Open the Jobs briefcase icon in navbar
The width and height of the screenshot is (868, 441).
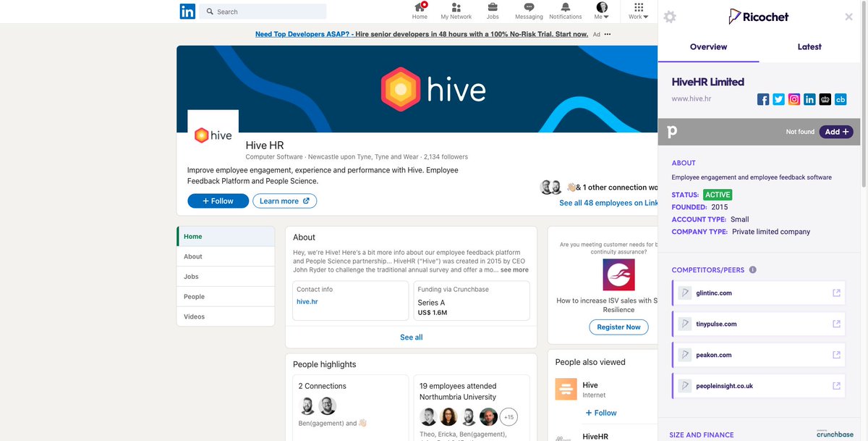tap(493, 11)
